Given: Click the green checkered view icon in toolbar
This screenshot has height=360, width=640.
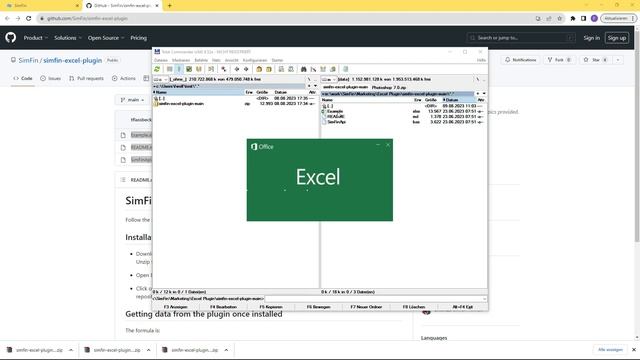Looking at the screenshot, I should coord(189,69).
